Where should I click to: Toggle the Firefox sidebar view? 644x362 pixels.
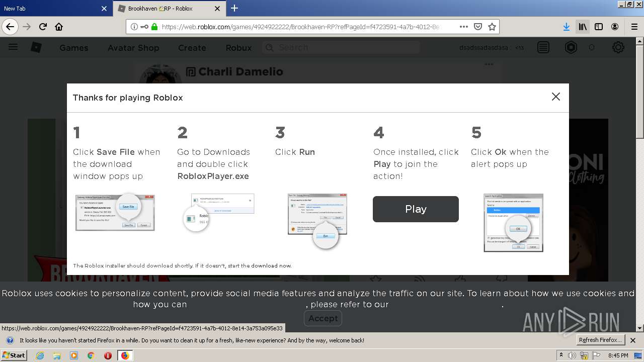click(x=599, y=27)
